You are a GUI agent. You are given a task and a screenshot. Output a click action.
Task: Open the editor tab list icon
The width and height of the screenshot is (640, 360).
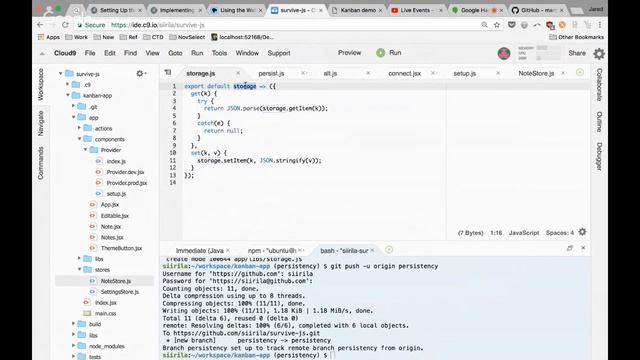coord(168,73)
